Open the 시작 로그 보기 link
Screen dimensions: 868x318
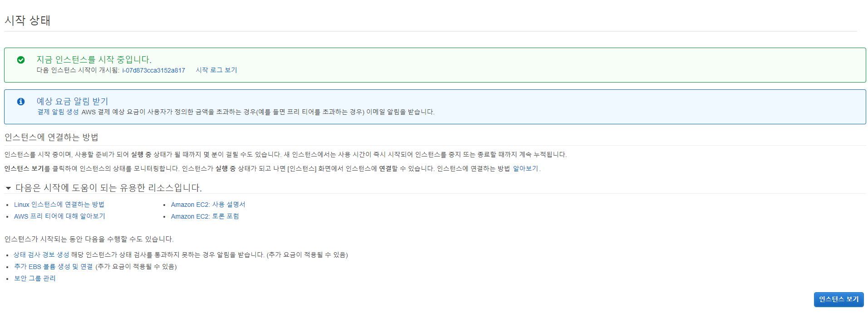click(x=216, y=70)
